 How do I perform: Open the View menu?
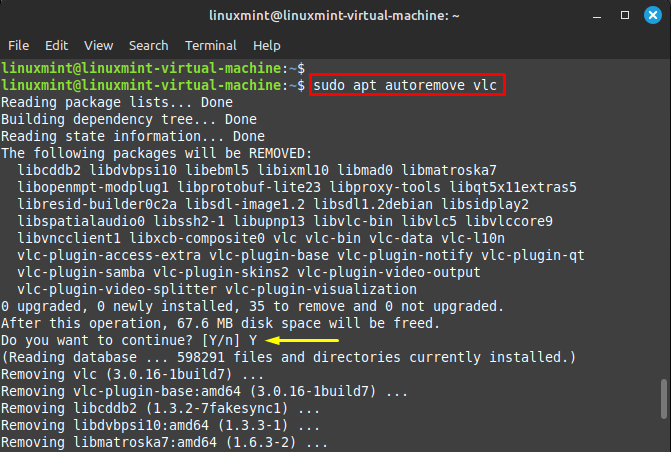(x=98, y=46)
